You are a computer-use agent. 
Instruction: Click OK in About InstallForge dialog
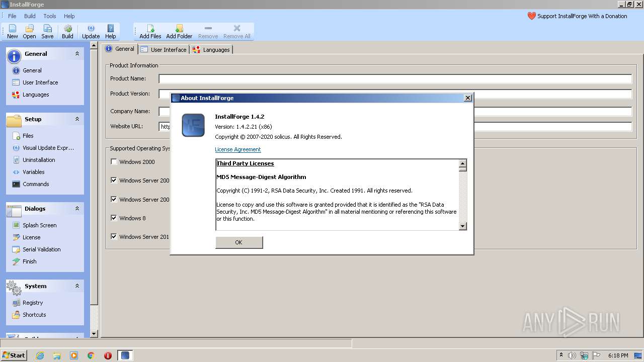[239, 242]
